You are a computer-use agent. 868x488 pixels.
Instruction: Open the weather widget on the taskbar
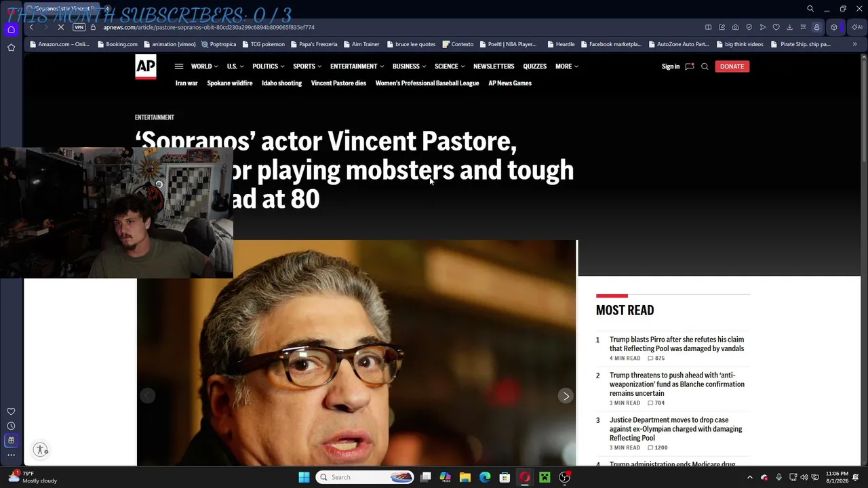[33, 477]
